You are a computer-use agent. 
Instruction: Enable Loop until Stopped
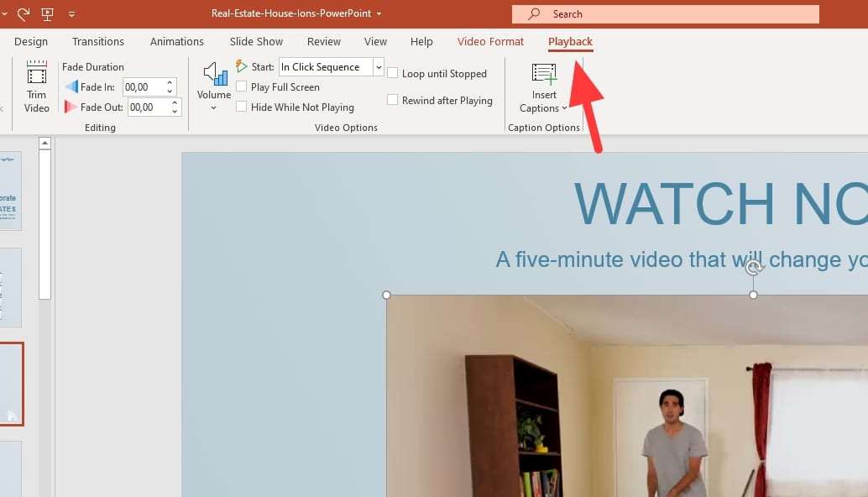[393, 73]
